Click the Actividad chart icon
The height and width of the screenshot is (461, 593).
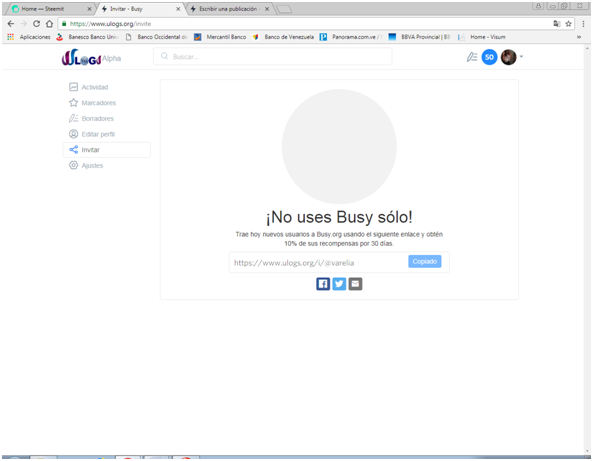(73, 87)
